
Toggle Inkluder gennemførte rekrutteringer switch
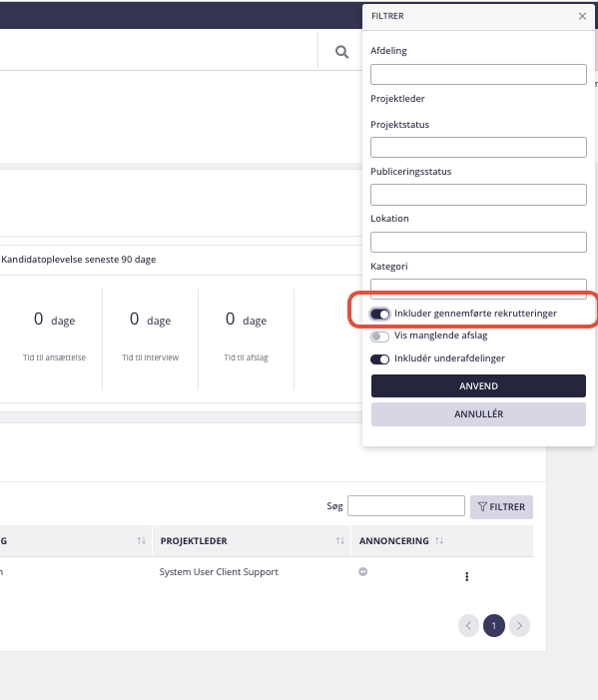click(x=379, y=314)
